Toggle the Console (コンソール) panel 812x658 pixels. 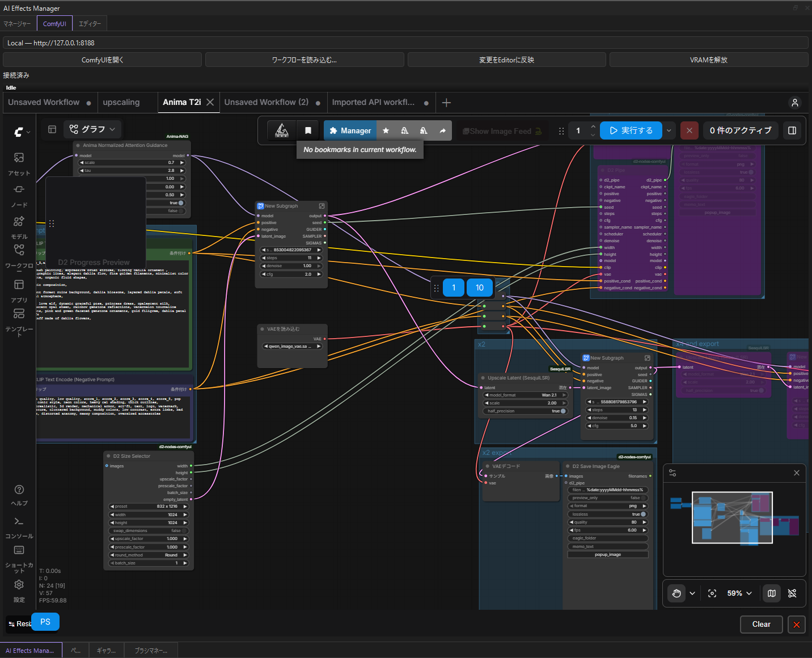click(x=19, y=527)
